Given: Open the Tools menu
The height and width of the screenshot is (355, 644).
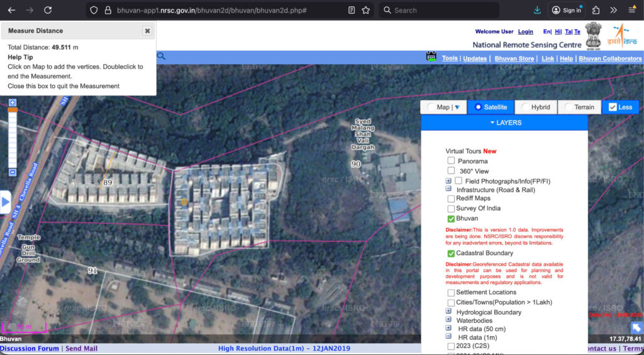Looking at the screenshot, I should (x=450, y=58).
